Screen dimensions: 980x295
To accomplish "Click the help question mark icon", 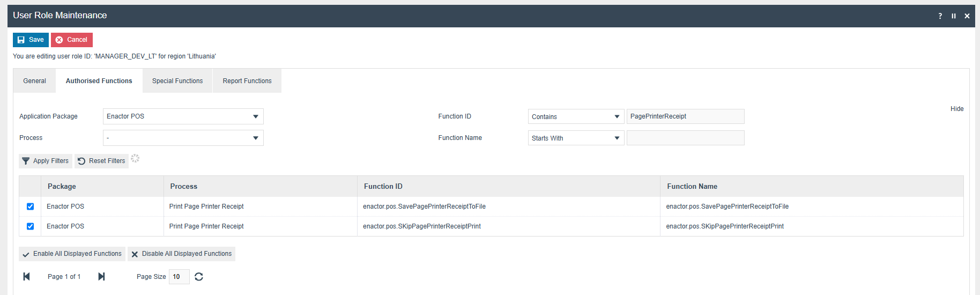I will tap(940, 16).
